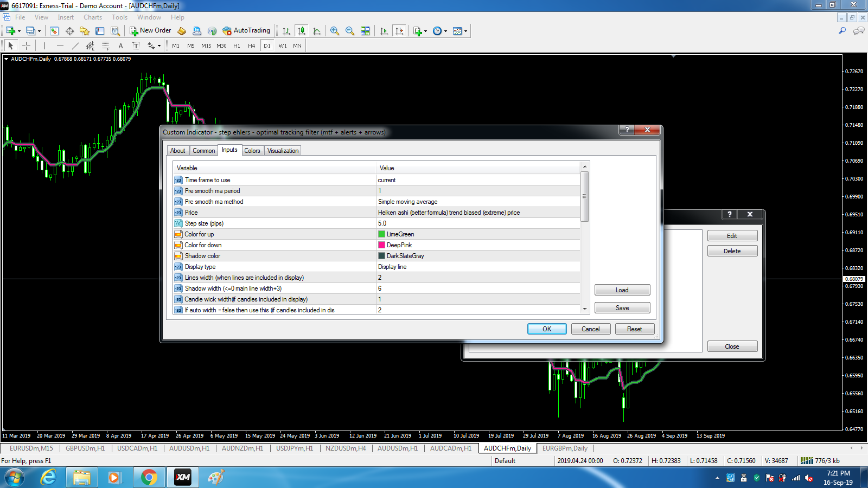The image size is (868, 488).
Task: Toggle AutoTrading on the toolbar
Action: click(246, 31)
